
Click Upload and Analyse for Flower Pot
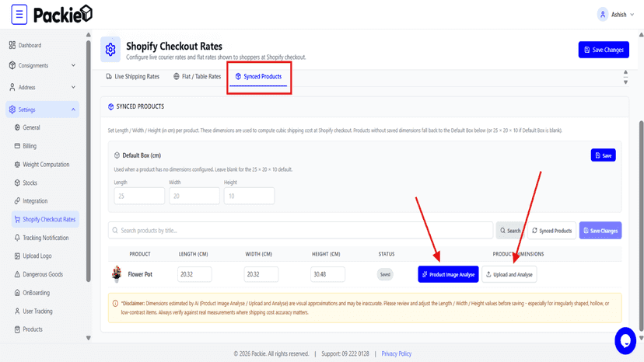pos(509,274)
